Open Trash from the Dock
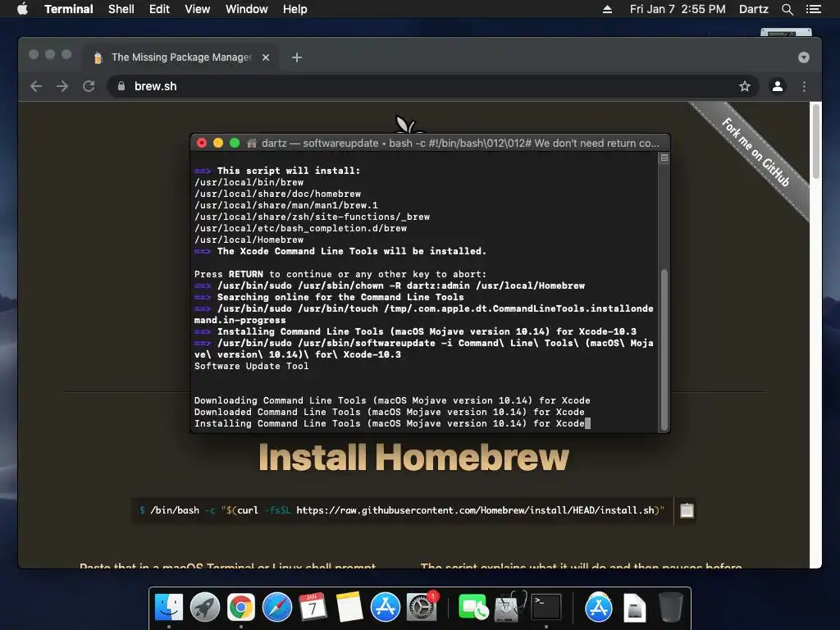 670,607
